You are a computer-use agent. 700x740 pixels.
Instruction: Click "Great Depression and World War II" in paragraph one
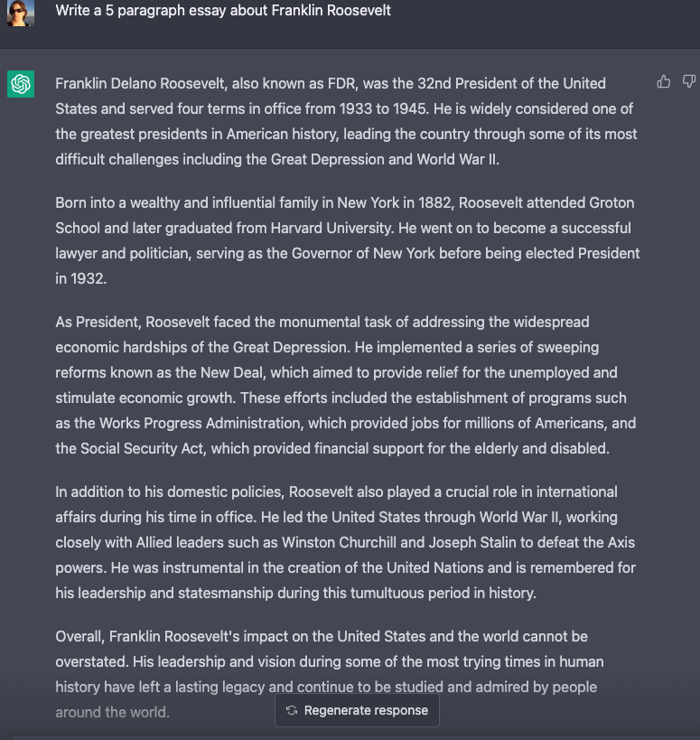(384, 160)
